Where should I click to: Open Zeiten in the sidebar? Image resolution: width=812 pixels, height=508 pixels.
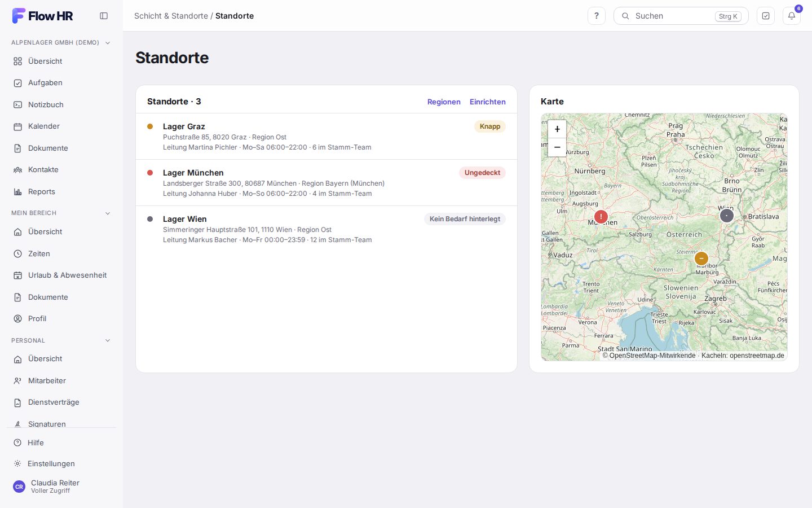click(x=61, y=254)
